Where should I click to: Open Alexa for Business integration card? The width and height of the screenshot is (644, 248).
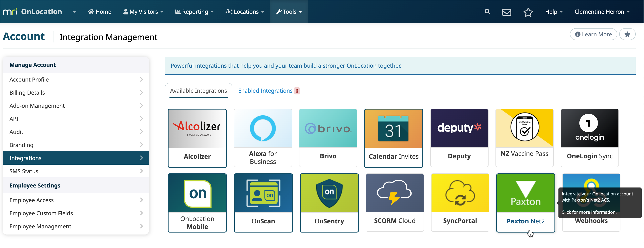click(x=263, y=138)
